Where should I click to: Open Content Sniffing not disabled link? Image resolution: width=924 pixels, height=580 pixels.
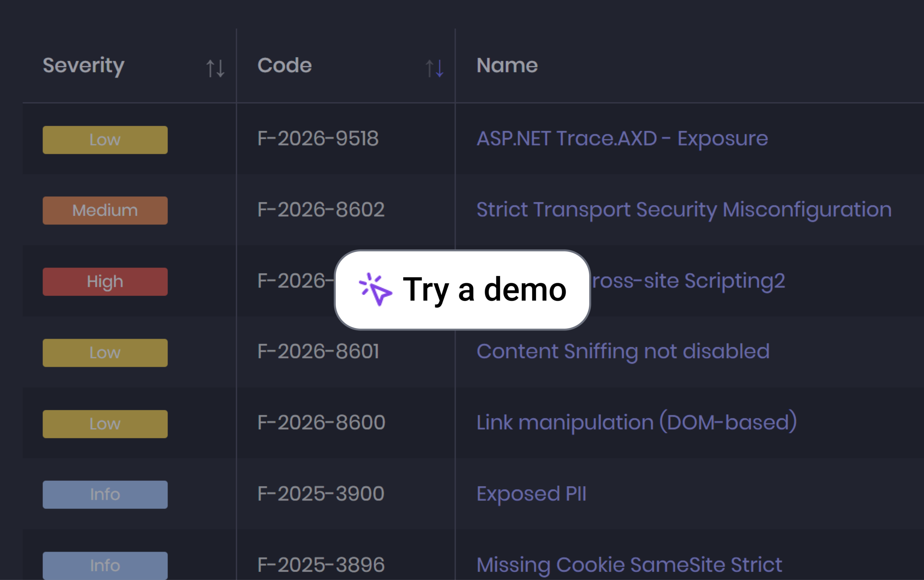(623, 352)
